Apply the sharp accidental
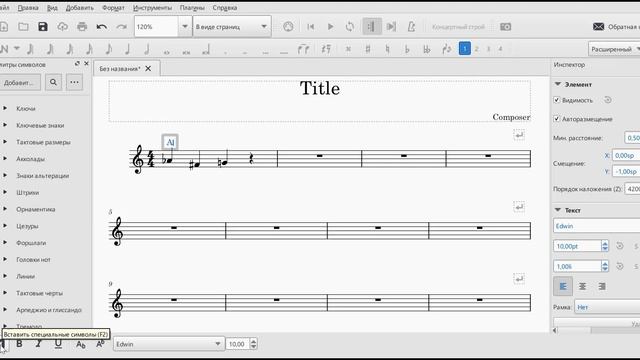Image resolution: width=640 pixels, height=360 pixels. click(368, 49)
